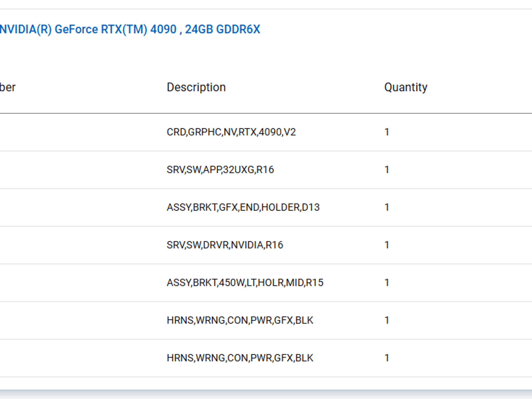Select quantity 1 in the SRV,SW,DRVR,NVIDIA,R16 row

coord(387,245)
